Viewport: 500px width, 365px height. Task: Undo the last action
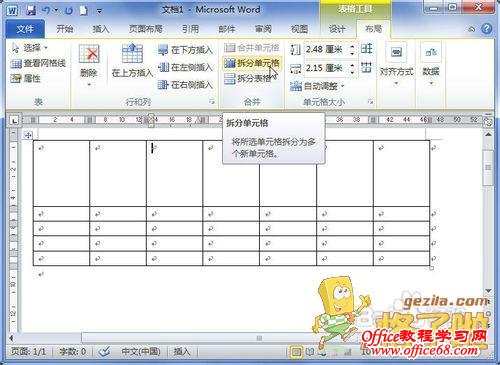point(46,10)
